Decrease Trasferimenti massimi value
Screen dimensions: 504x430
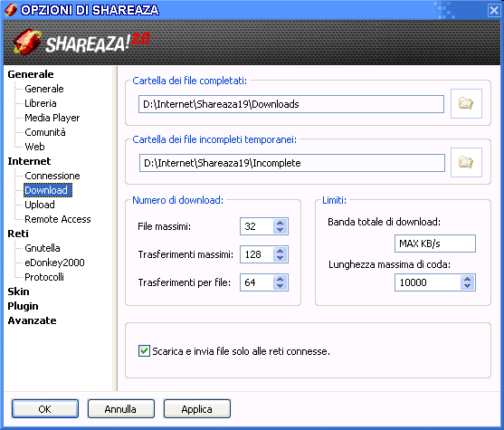point(280,258)
